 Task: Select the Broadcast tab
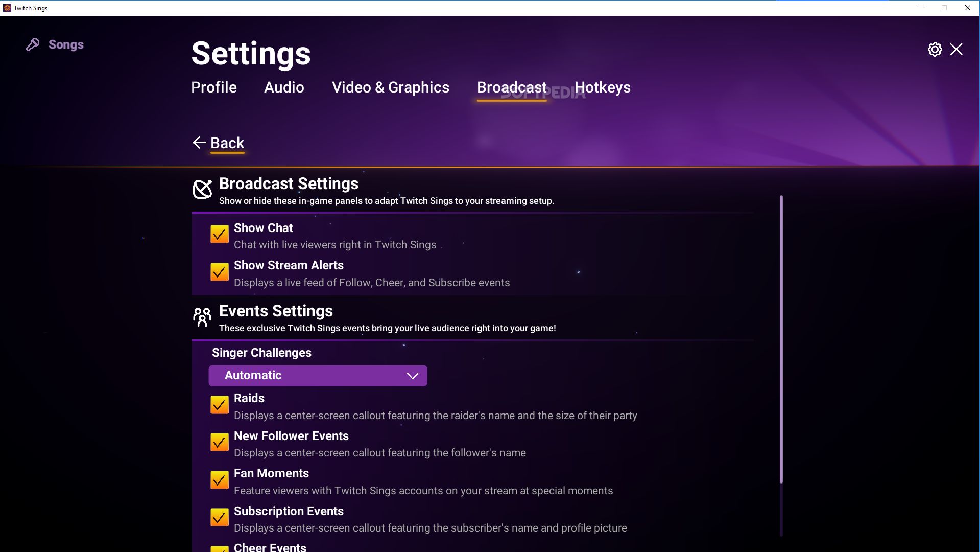512,87
